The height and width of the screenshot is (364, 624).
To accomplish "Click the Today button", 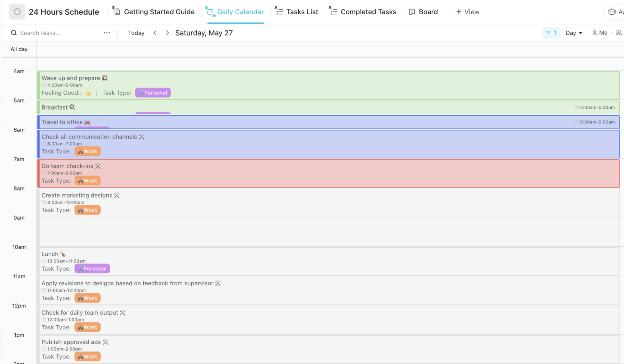I will pos(136,33).
